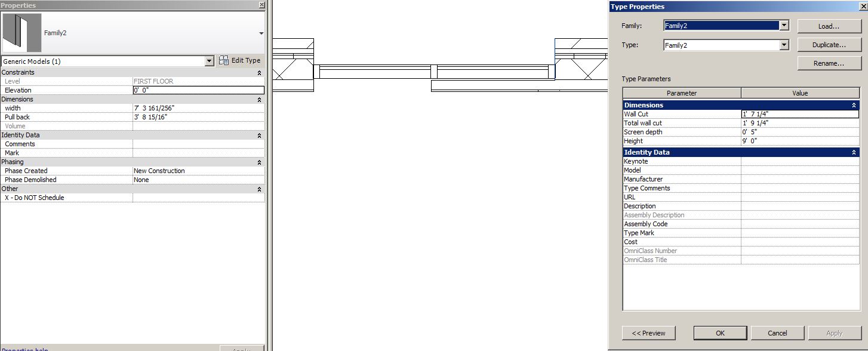Click Cancel in Type Properties dialog
Screen dimensions: 868x351
pos(777,333)
